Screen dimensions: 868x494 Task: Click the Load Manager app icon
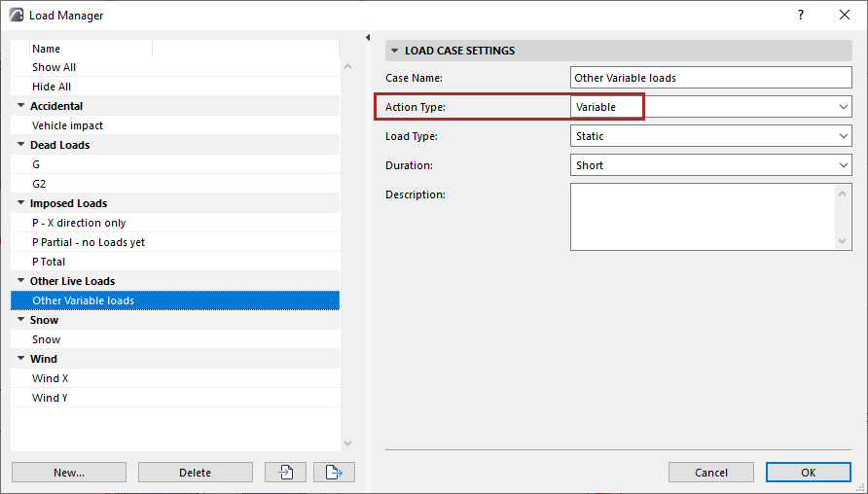(x=17, y=16)
